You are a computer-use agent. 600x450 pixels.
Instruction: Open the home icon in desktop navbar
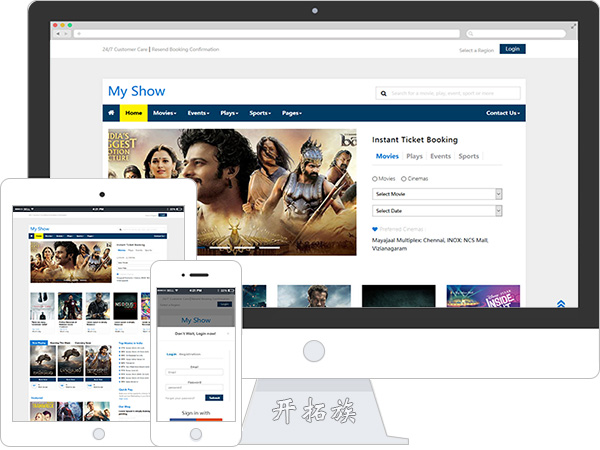coord(111,112)
